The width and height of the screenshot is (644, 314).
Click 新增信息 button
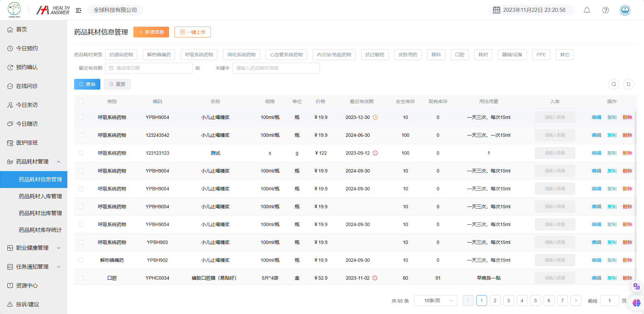tap(151, 32)
